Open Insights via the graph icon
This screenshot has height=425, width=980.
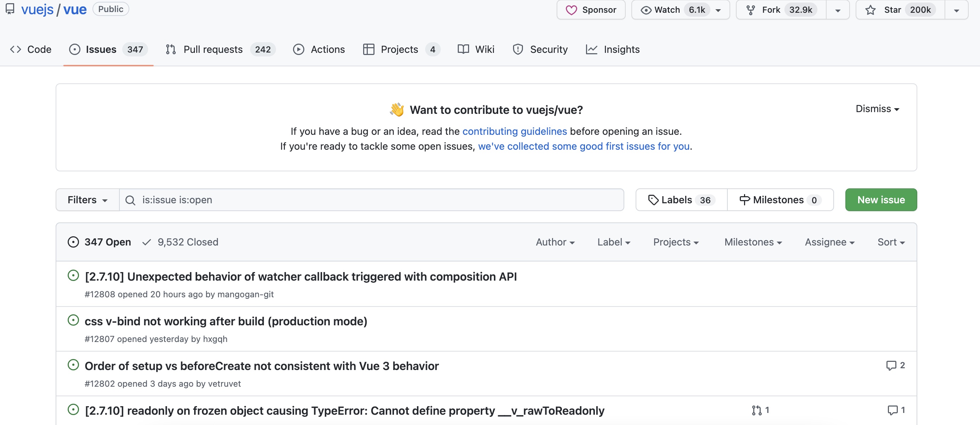click(592, 49)
